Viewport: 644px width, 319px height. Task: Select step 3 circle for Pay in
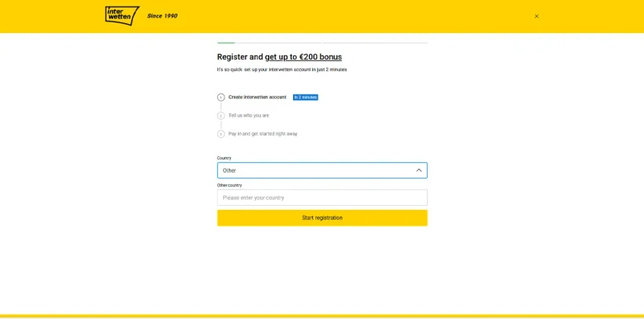tap(221, 134)
